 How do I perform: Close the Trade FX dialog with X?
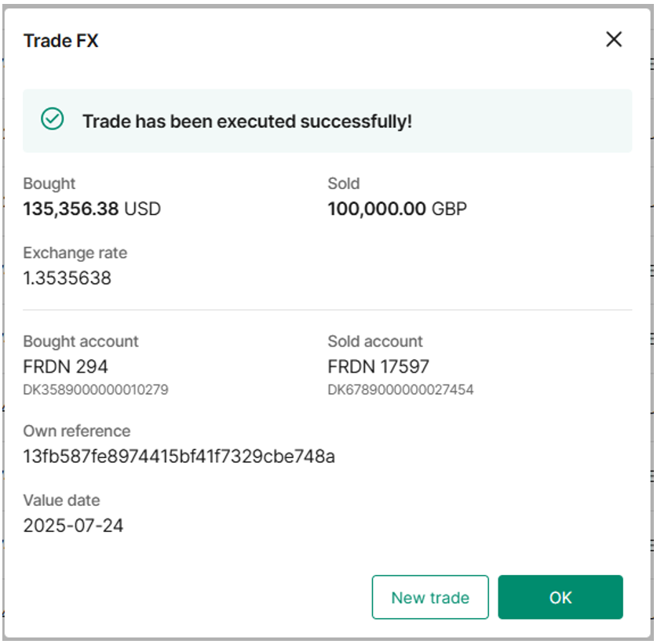tap(613, 40)
